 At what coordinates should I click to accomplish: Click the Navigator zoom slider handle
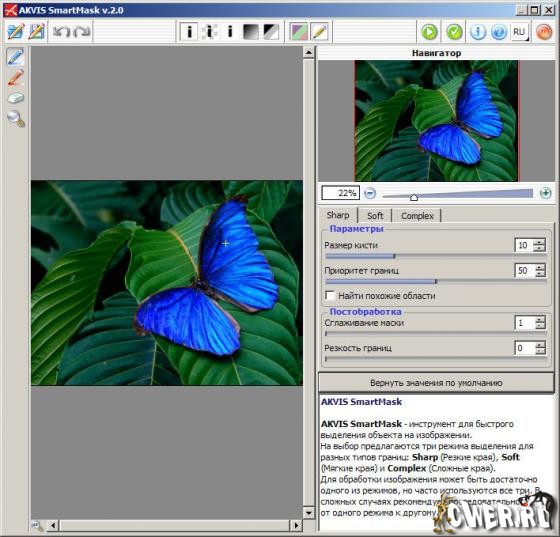click(x=414, y=197)
